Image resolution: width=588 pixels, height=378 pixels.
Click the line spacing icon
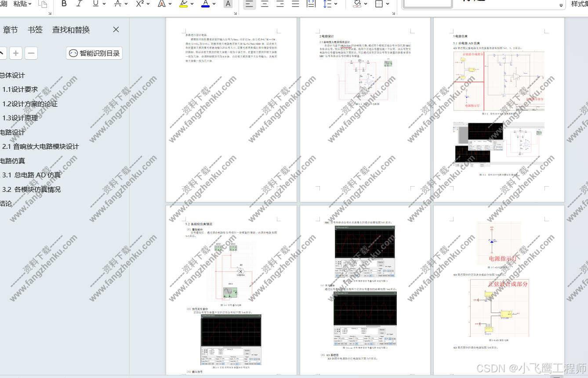point(327,4)
